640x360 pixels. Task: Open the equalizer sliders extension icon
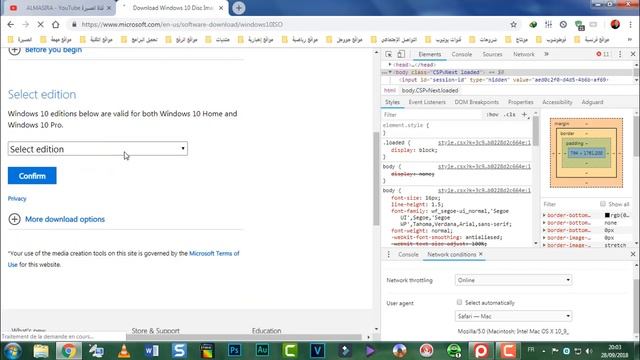548,24
